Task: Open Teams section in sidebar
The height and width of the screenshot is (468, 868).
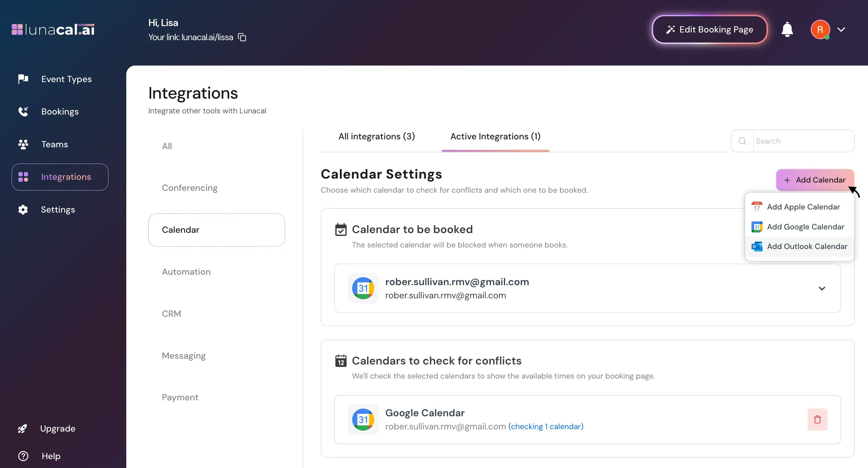Action: (54, 144)
